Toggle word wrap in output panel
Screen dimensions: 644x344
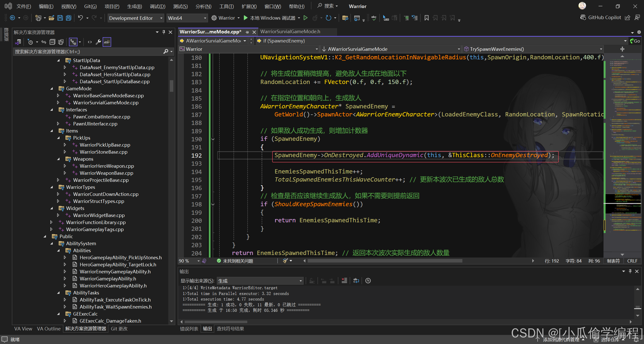tap(356, 281)
